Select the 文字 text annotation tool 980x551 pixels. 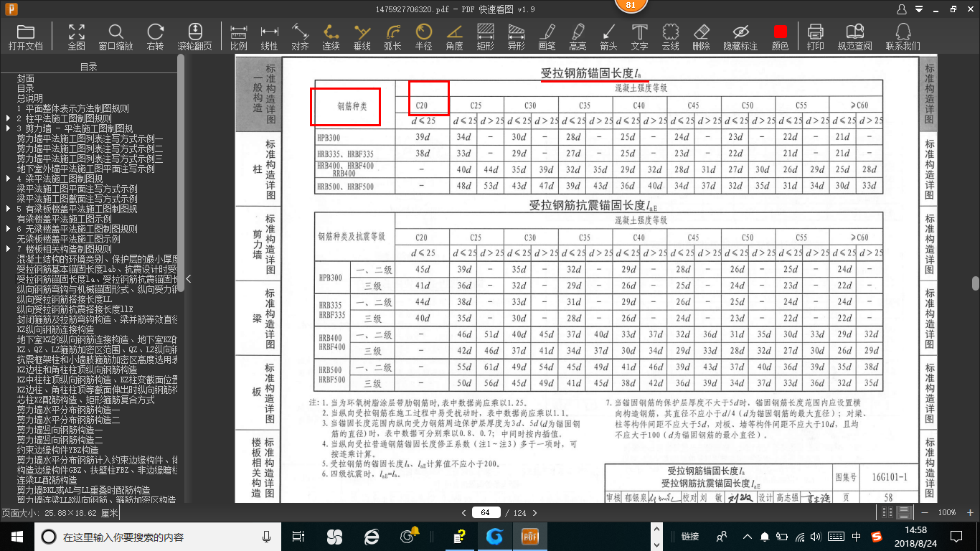click(639, 37)
